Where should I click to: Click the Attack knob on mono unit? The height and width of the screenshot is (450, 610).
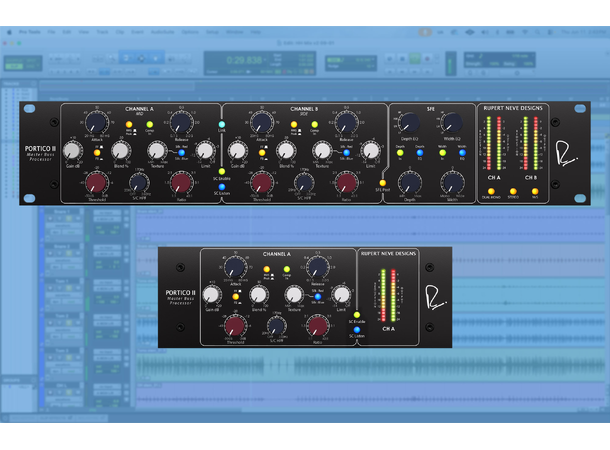(235, 267)
